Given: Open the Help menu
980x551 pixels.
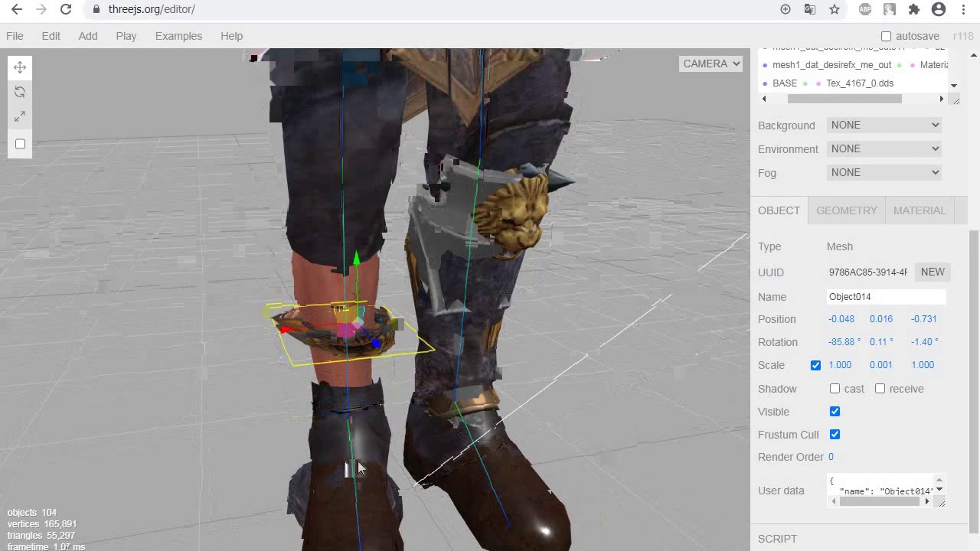Looking at the screenshot, I should pyautogui.click(x=231, y=36).
